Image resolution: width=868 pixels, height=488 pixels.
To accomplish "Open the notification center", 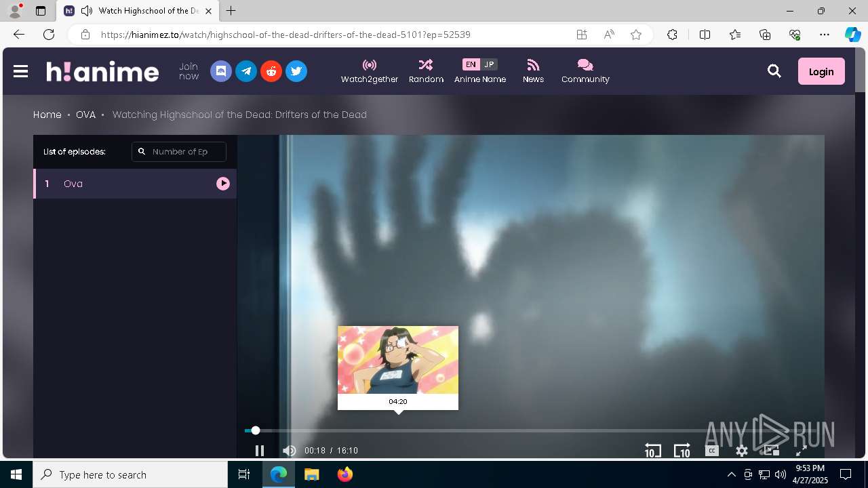I will coord(846,474).
